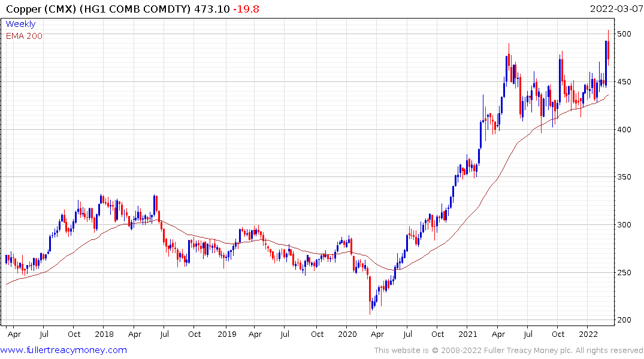Click the 350 price axis label

coord(624,177)
